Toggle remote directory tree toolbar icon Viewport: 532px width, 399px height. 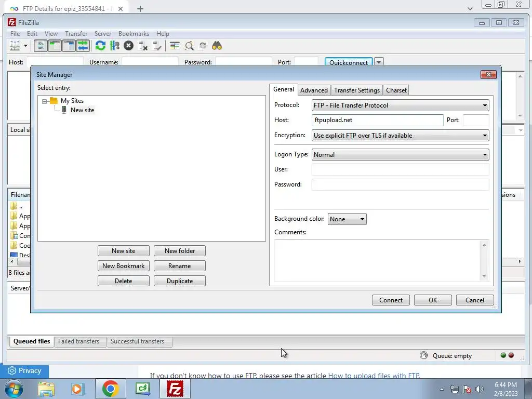(69, 46)
